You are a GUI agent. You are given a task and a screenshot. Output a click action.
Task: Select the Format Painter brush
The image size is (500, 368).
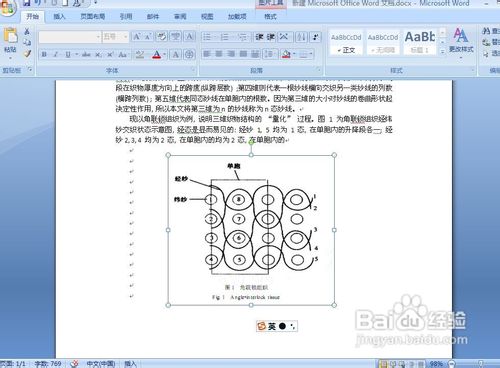(27, 53)
